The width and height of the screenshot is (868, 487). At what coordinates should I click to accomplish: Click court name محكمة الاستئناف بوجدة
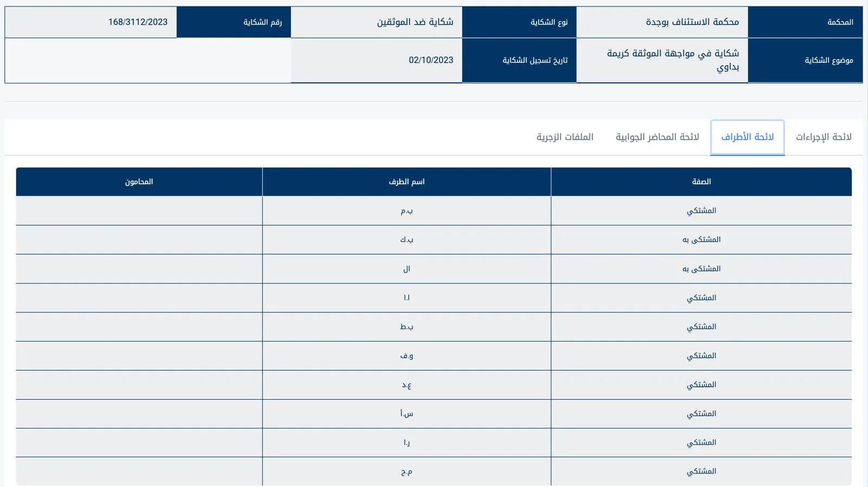point(692,22)
